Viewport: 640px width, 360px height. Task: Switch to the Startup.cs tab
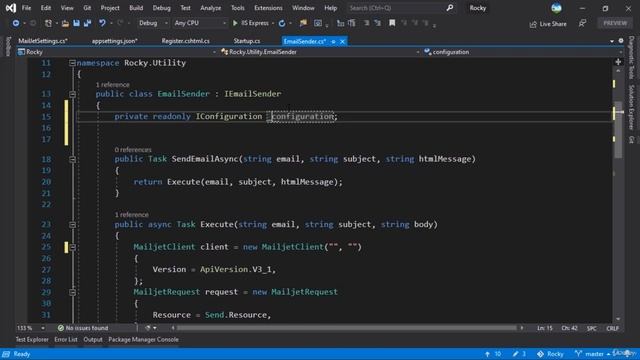coord(247,41)
